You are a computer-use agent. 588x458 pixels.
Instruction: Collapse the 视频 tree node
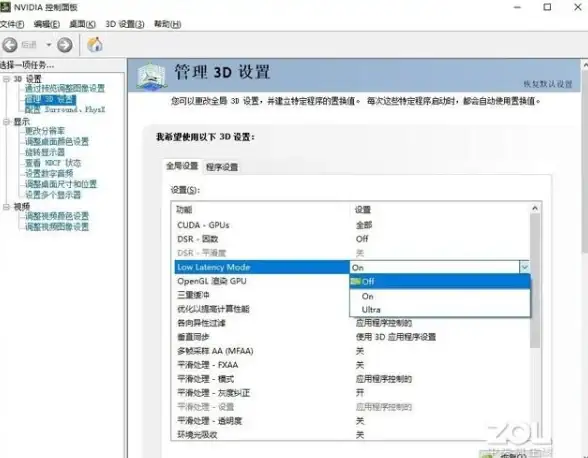pos(6,207)
